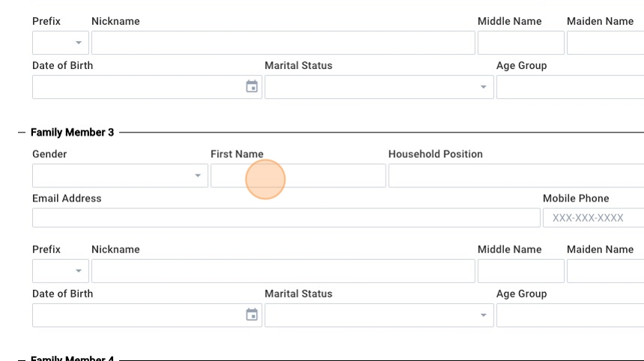Expand the topmost Marital Status dropdown
The image size is (644, 361).
pos(483,87)
